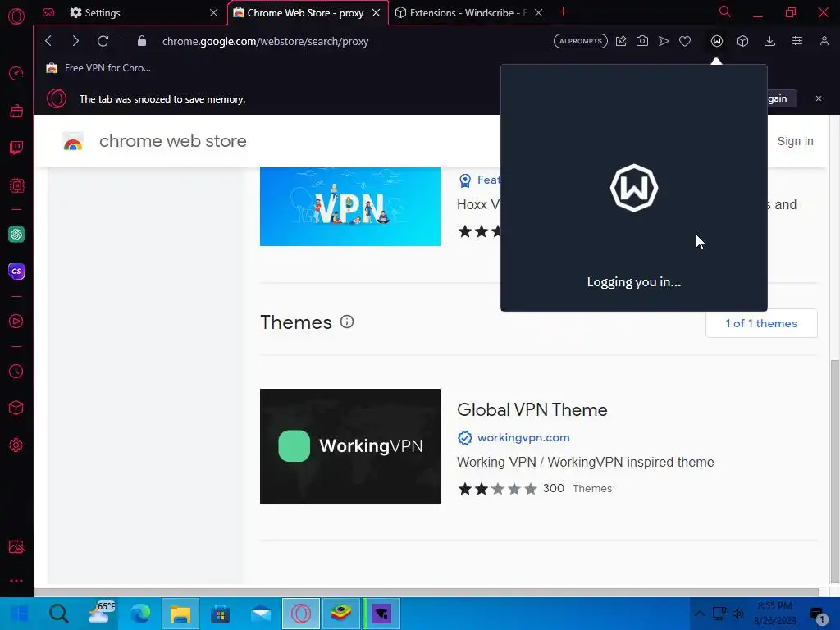Open the Windows Start menu
840x630 pixels.
(20, 614)
